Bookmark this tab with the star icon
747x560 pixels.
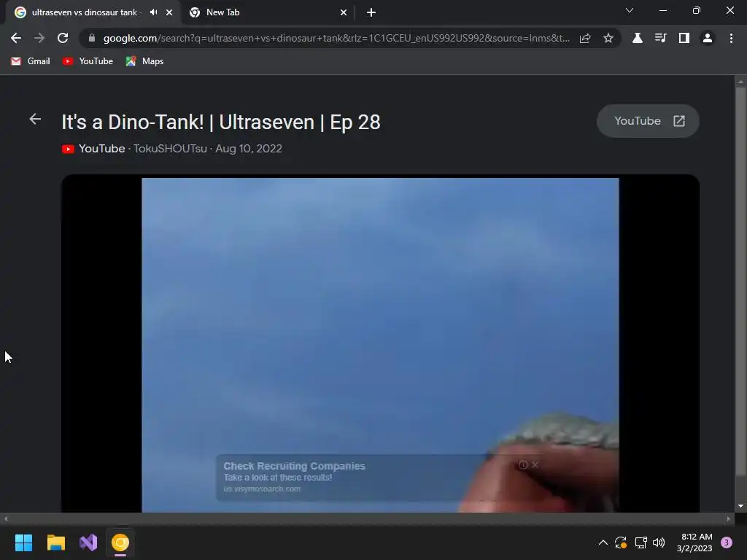click(608, 38)
